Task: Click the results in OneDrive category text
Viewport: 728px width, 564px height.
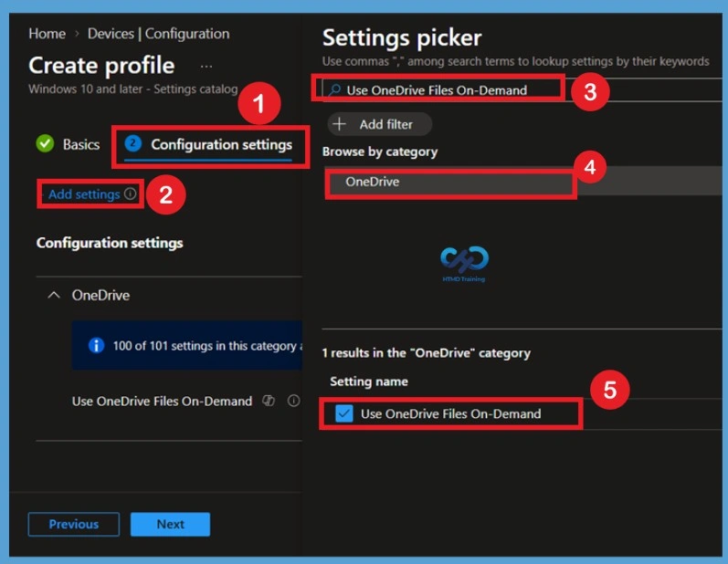Action: pyautogui.click(x=427, y=353)
